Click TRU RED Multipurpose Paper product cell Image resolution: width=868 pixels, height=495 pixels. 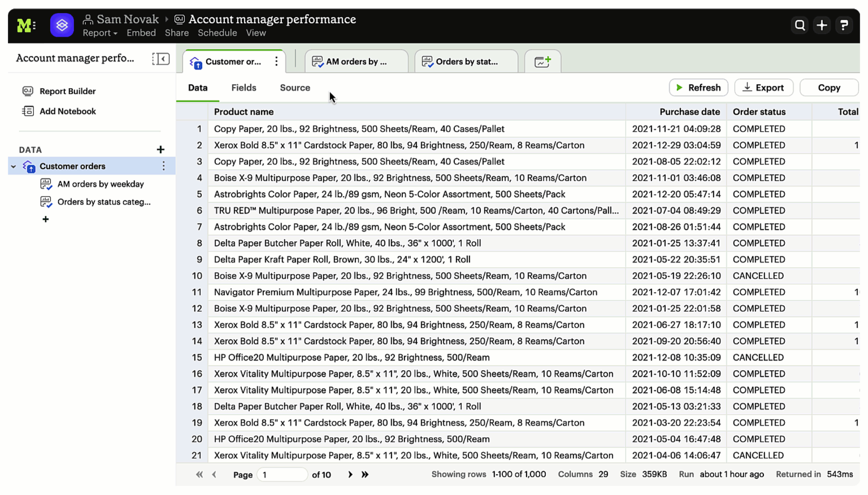416,210
